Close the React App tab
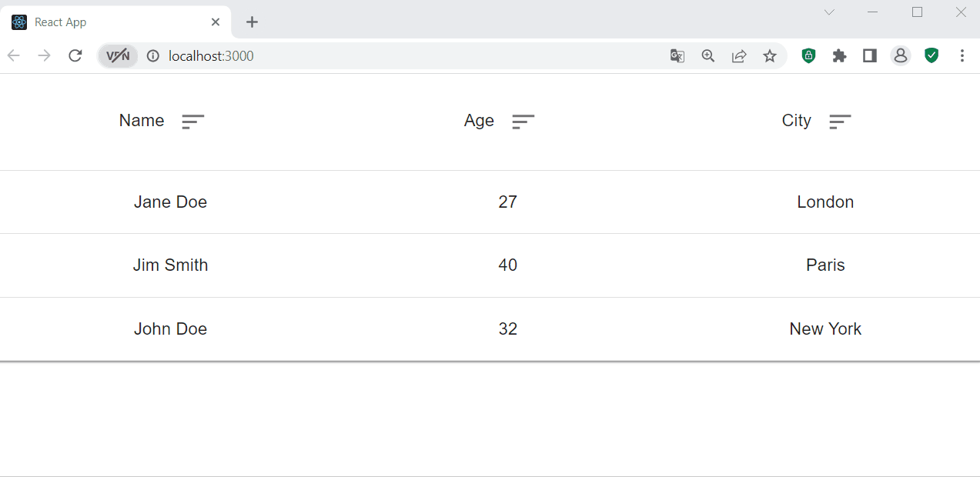This screenshot has width=980, height=477. 216,22
